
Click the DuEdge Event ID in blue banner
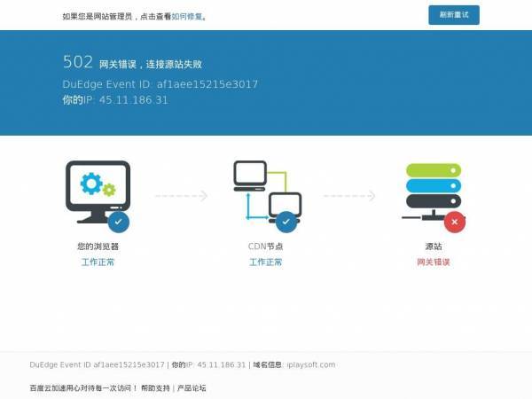160,84
